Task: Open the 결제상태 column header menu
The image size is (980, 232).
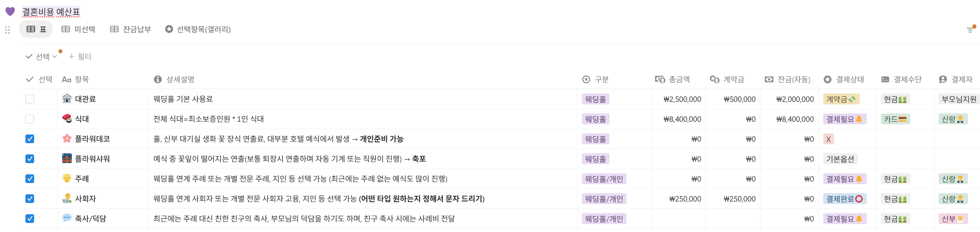Action: pos(844,79)
